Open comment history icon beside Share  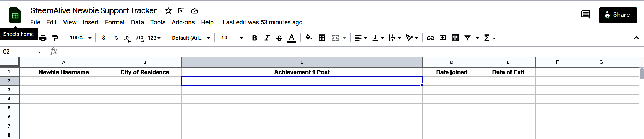tap(586, 15)
